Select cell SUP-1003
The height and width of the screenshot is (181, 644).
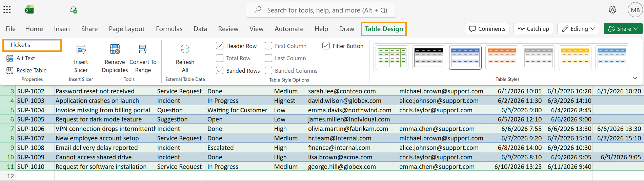35,100
